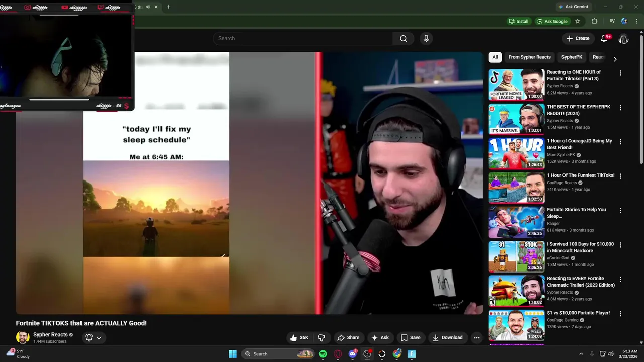This screenshot has width=644, height=362.
Task: Open the weather widget showing 51°F Cloudy
Action: pos(18,354)
